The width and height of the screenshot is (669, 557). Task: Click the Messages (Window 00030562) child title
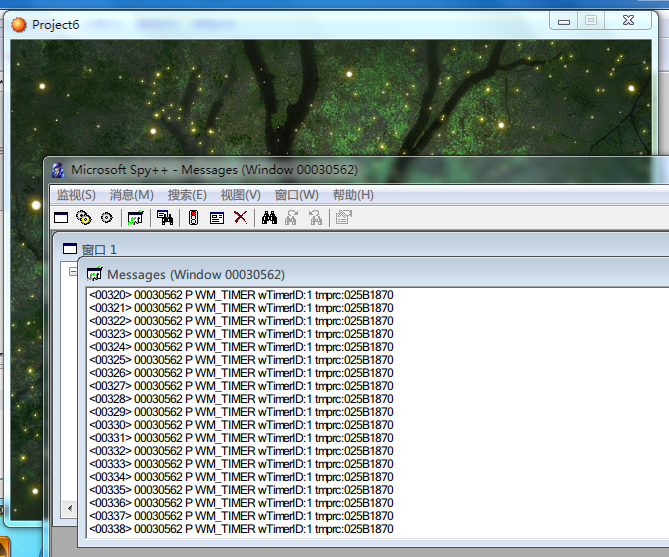tap(196, 274)
